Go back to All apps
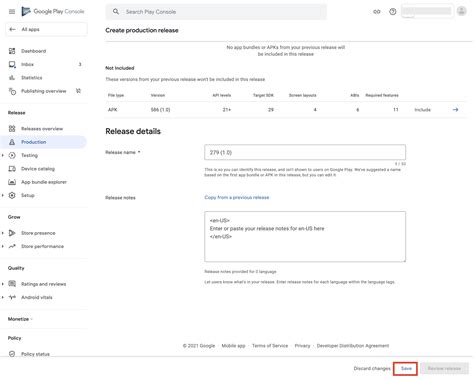 pos(46,29)
